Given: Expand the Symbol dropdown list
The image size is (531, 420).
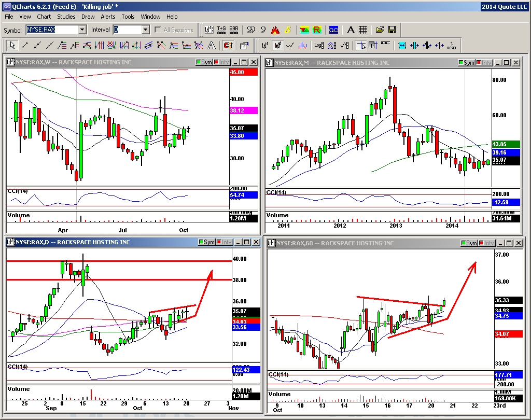Looking at the screenshot, I should (82, 30).
